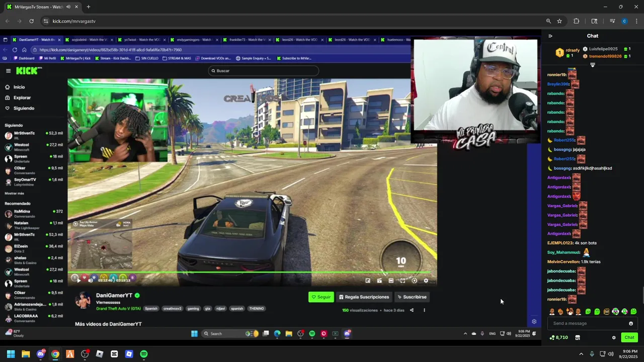This screenshot has height=362, width=644.
Task: Click Regala Suscripciones in streamed page
Action: tap(364, 297)
